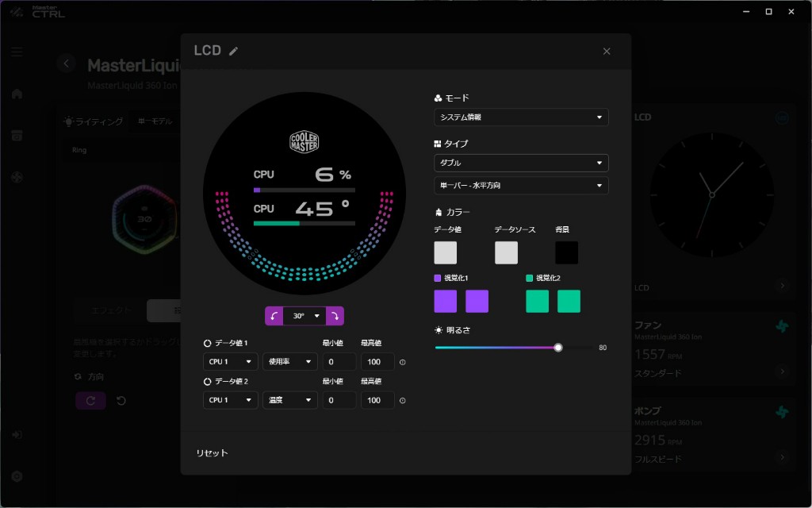
Task: Open the 単一バー - 水平方向 dropdown
Action: coord(521,185)
